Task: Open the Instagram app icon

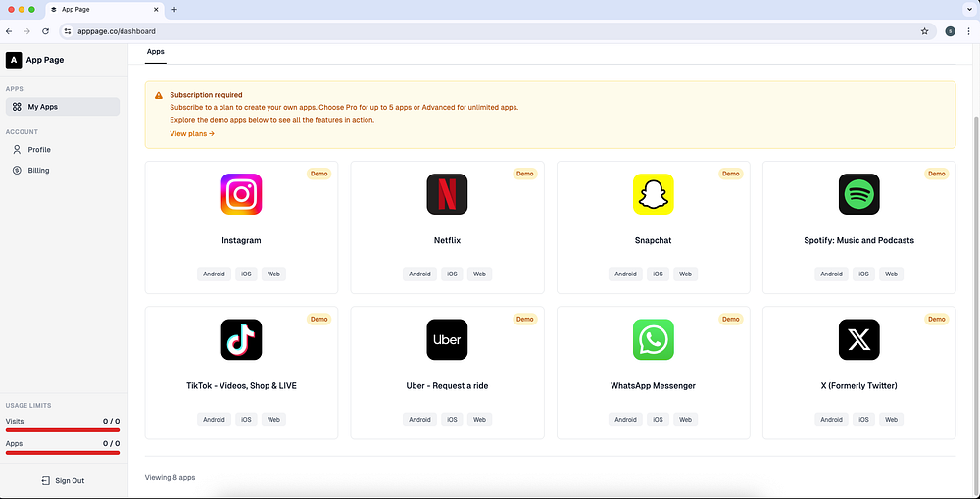Action: click(241, 194)
